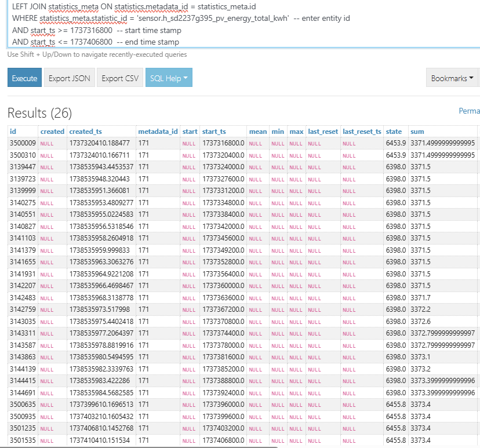Click the start_ts column header
This screenshot has width=480, height=448.
(x=214, y=132)
